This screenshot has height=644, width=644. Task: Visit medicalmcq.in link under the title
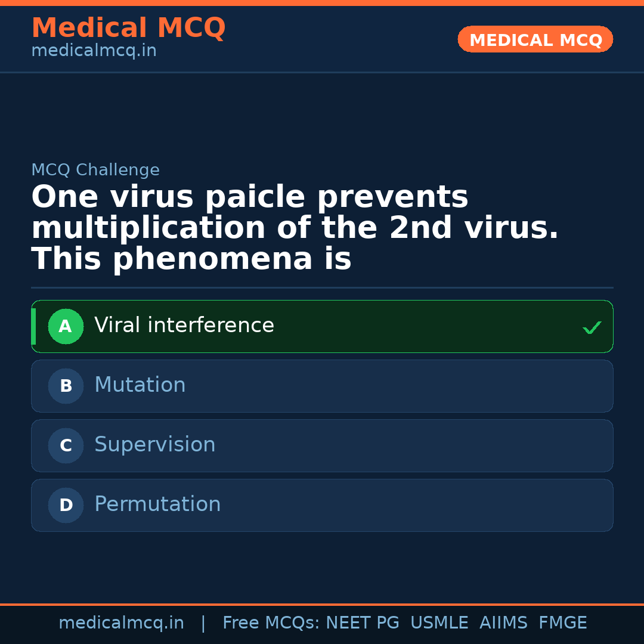pyautogui.click(x=94, y=51)
